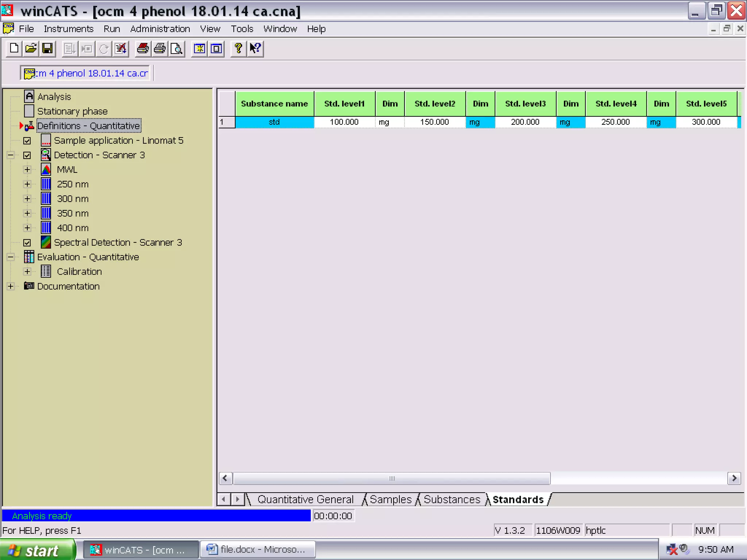The image size is (747, 560).
Task: Expand the Calibration tree node
Action: point(27,272)
